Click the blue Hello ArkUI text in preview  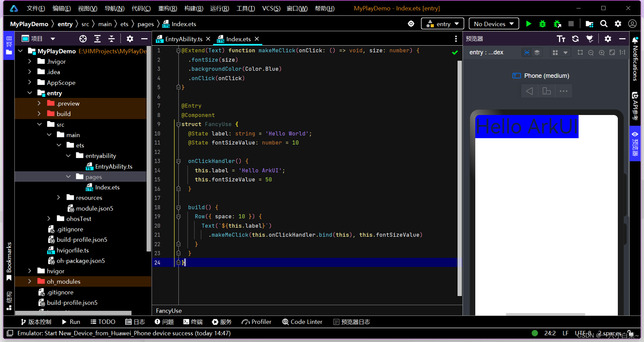[x=527, y=127]
